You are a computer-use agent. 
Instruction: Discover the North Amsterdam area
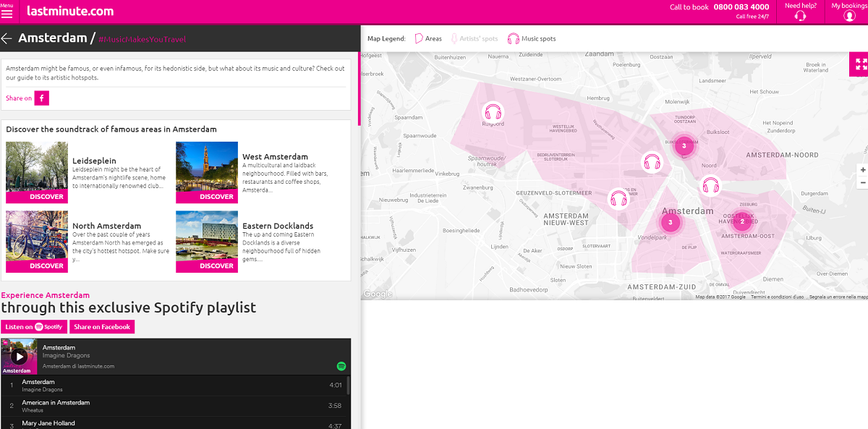coord(36,266)
